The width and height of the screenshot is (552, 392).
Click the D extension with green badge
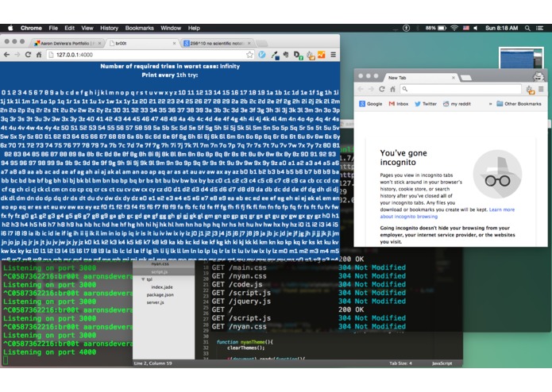coord(298,56)
